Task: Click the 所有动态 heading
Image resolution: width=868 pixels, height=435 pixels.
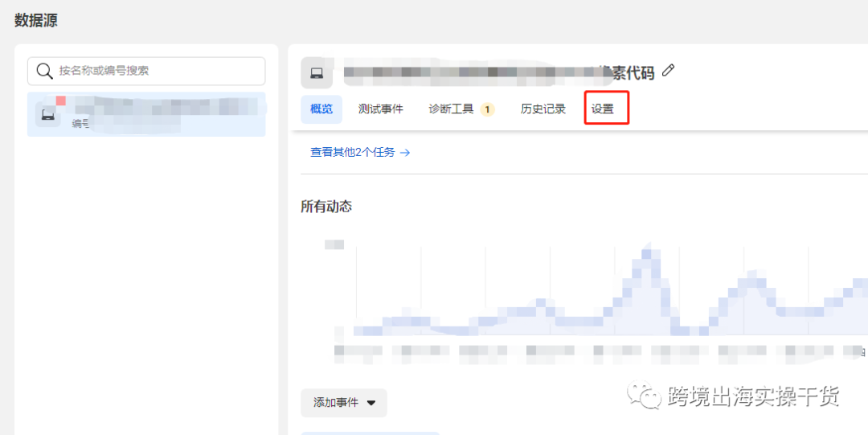Action: pyautogui.click(x=326, y=207)
